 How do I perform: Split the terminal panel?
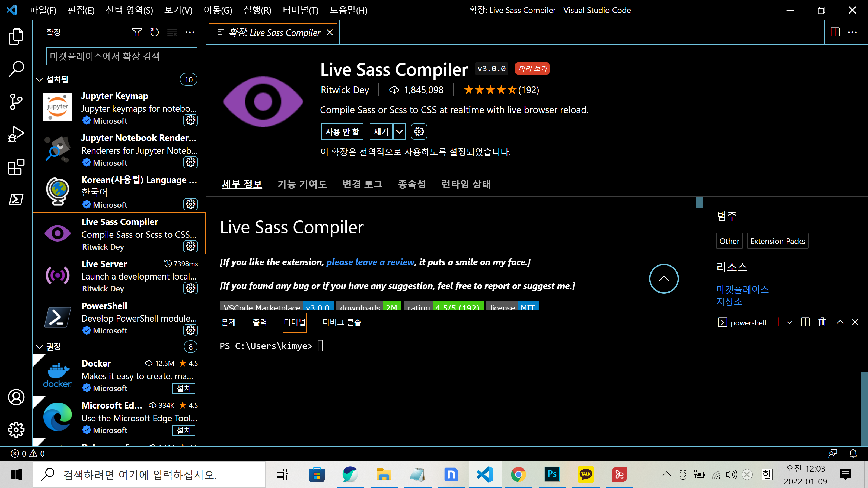(805, 322)
